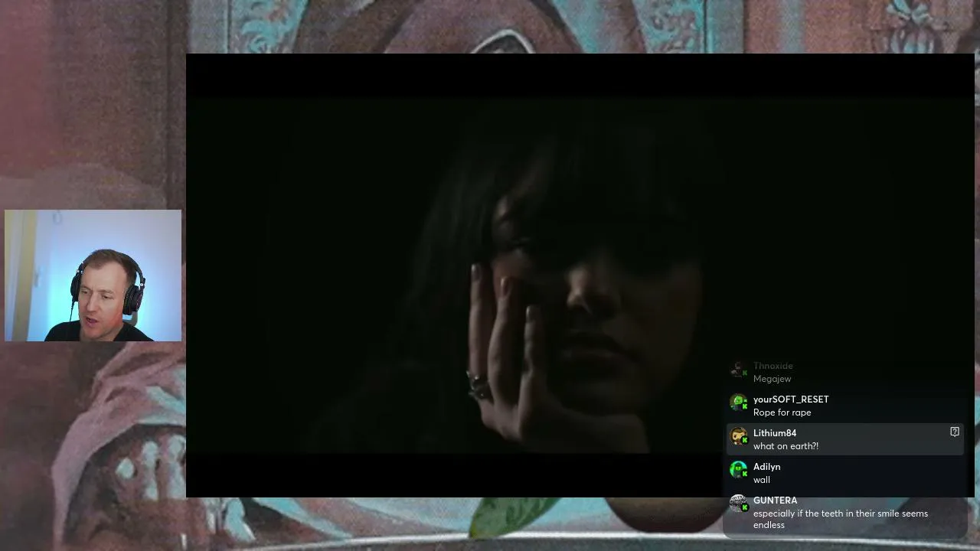
Task: Select the chat message "what on earth?!"
Action: (x=786, y=446)
